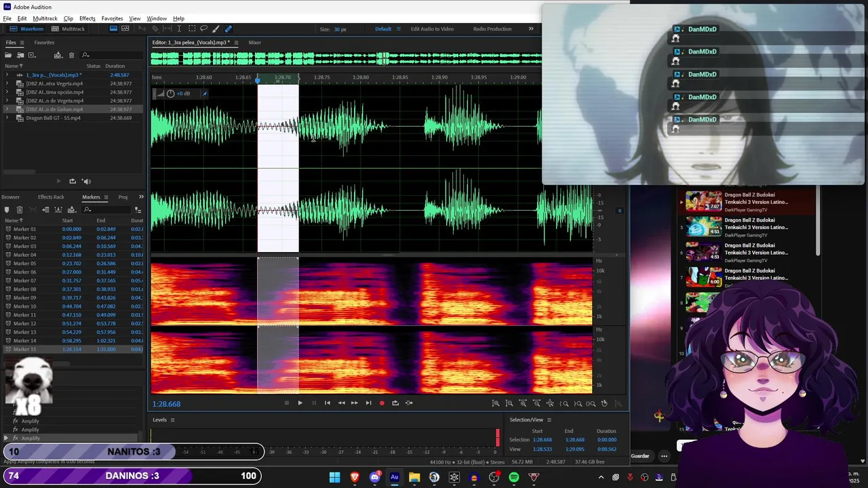This screenshot has width=868, height=488.
Task: Zoom out amplitude icon
Action: coord(509,403)
